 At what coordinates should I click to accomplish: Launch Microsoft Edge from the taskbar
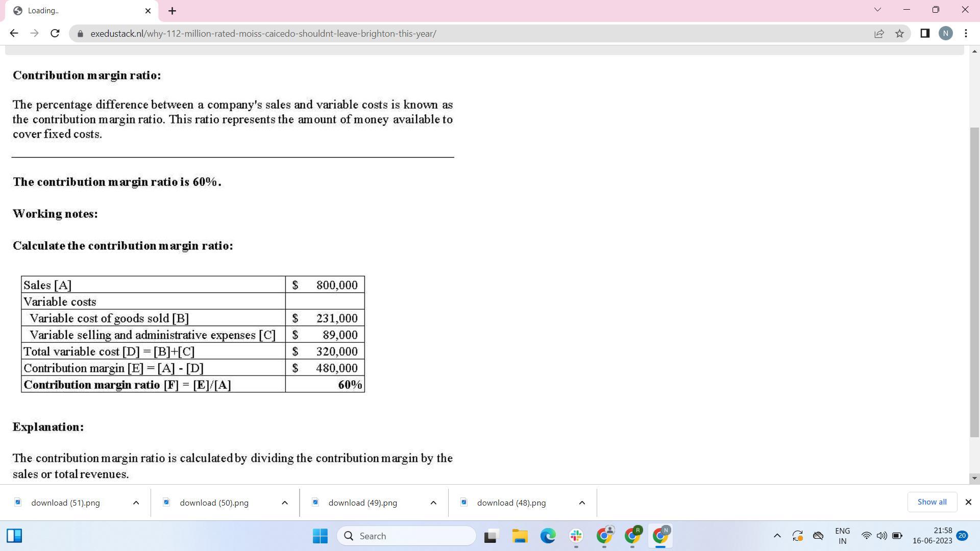click(x=548, y=536)
